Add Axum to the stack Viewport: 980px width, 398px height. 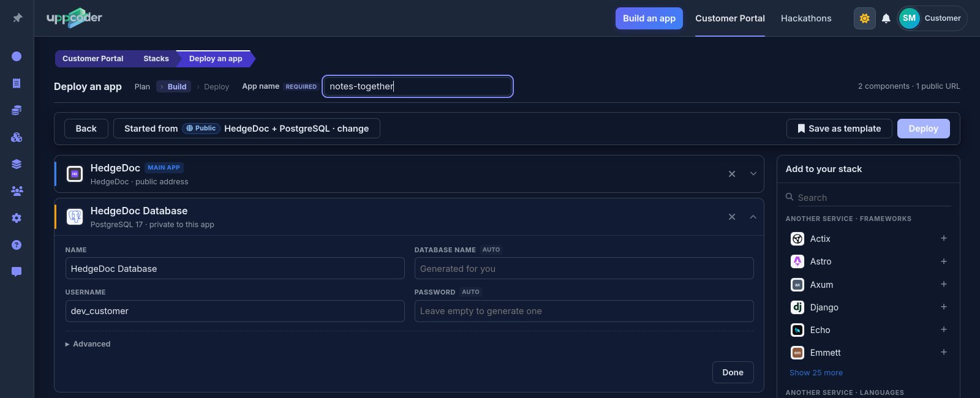click(943, 284)
